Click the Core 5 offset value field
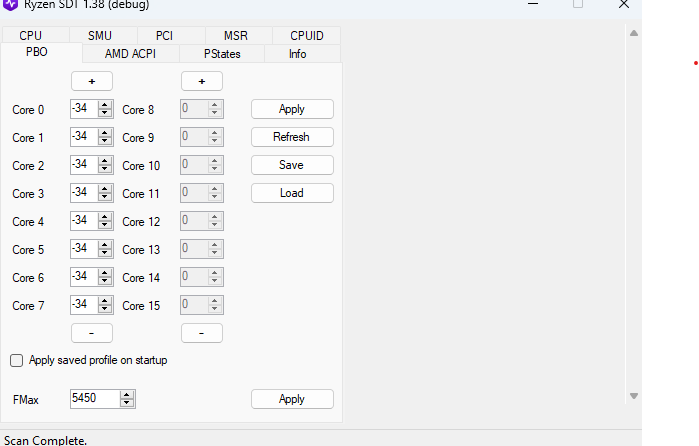The image size is (699, 446). click(x=84, y=249)
